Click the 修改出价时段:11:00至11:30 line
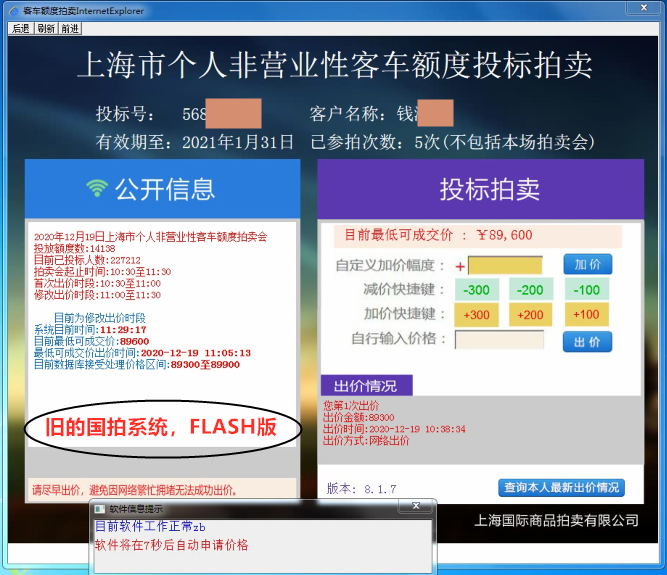 click(97, 295)
